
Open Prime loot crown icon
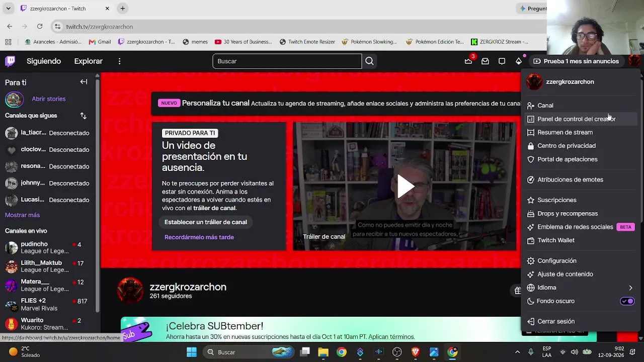(468, 61)
